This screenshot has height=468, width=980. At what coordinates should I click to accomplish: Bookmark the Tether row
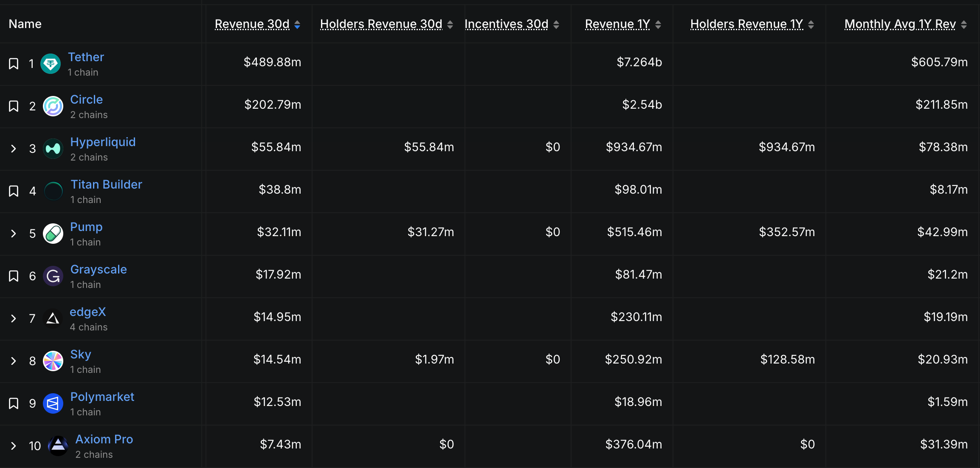point(13,64)
